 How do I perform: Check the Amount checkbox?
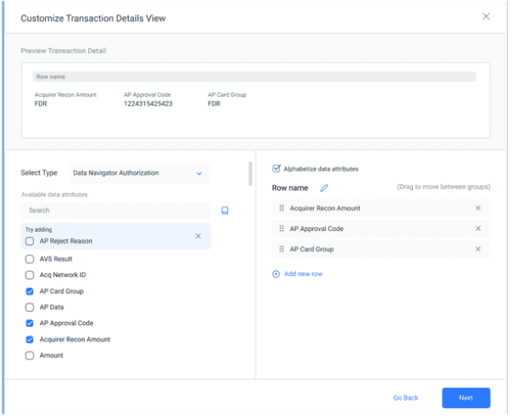30,355
